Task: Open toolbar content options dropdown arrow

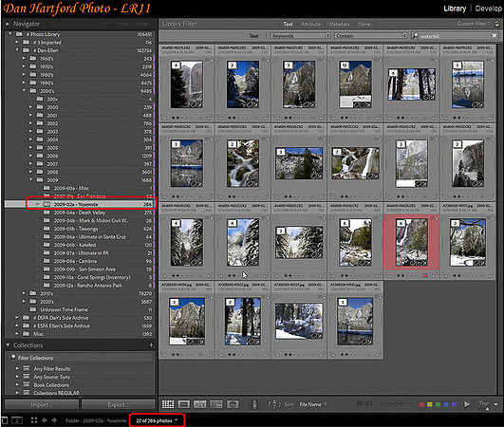Action: coord(496,404)
